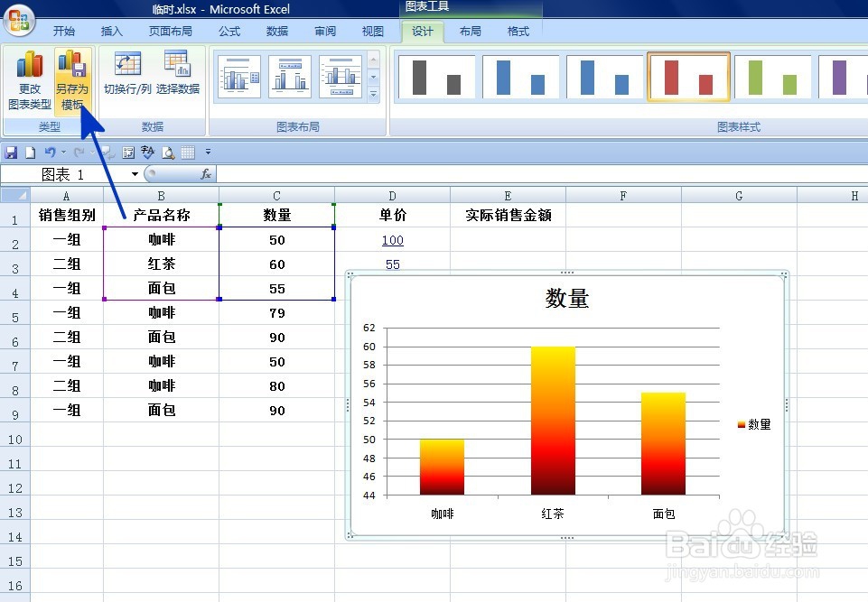Screen dimensions: 868x602
Task: Apply the blue chart style swatch
Action: [x=520, y=76]
